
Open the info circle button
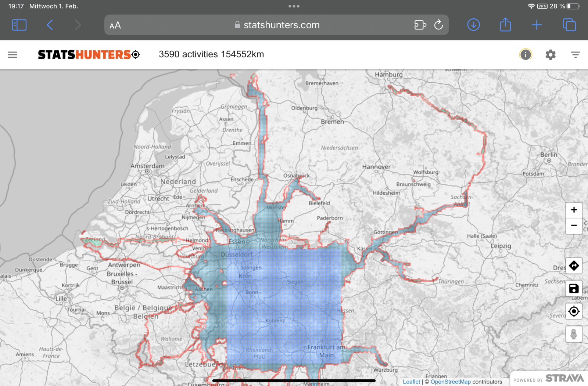(526, 55)
